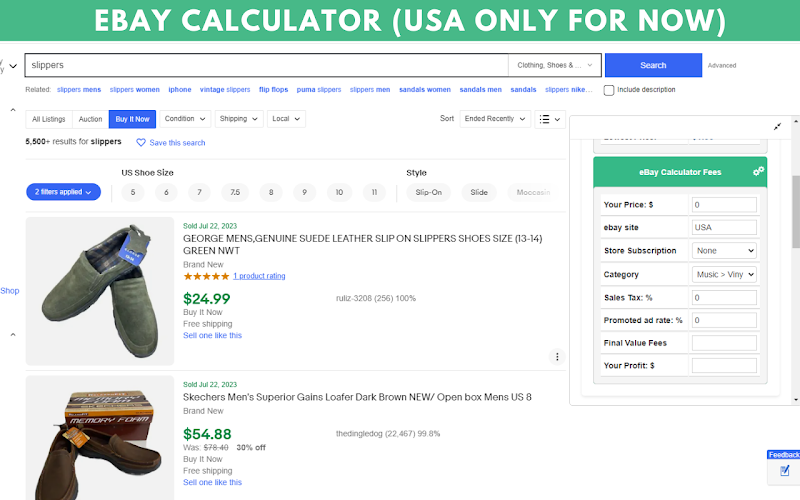
Task: Open related search flip flops
Action: coord(273,89)
